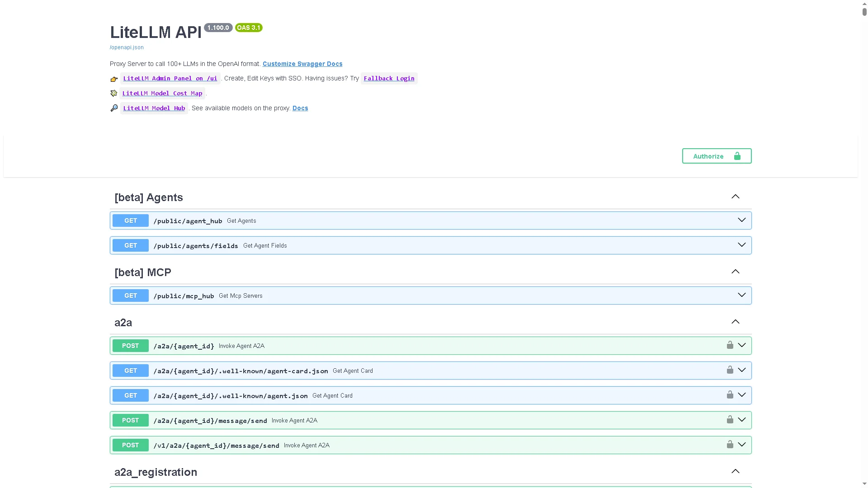Screen dimensions: 868x488
Task: Click the /v1/a2a/{agent_id}/message/send path text
Action: (x=216, y=446)
